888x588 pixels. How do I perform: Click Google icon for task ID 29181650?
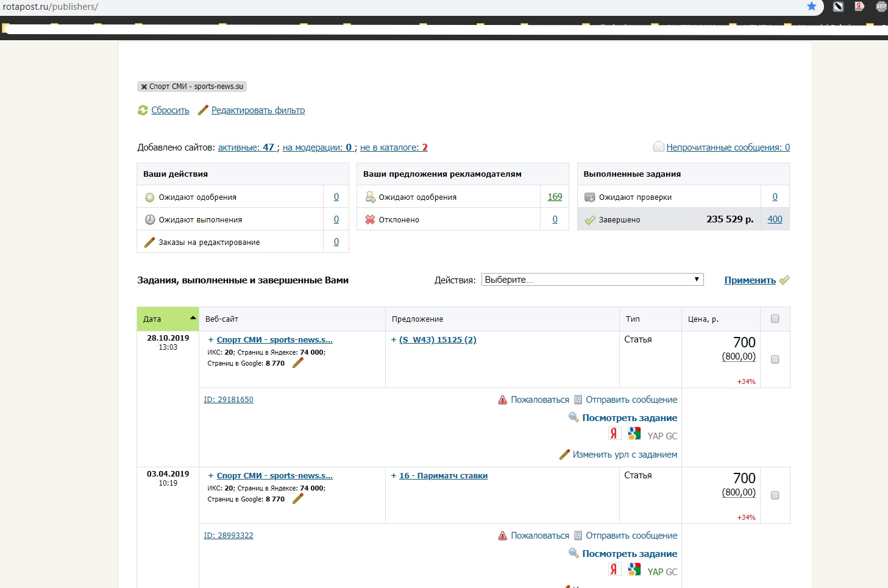(x=634, y=433)
